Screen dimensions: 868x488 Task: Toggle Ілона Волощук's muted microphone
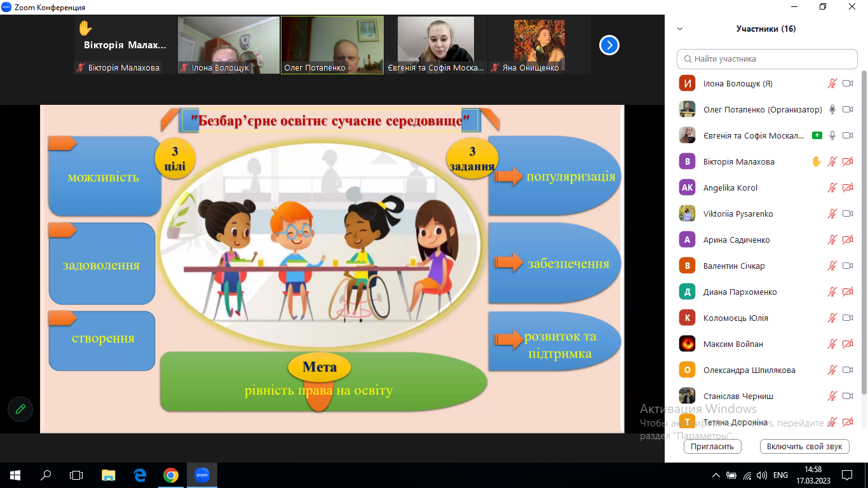coord(832,83)
